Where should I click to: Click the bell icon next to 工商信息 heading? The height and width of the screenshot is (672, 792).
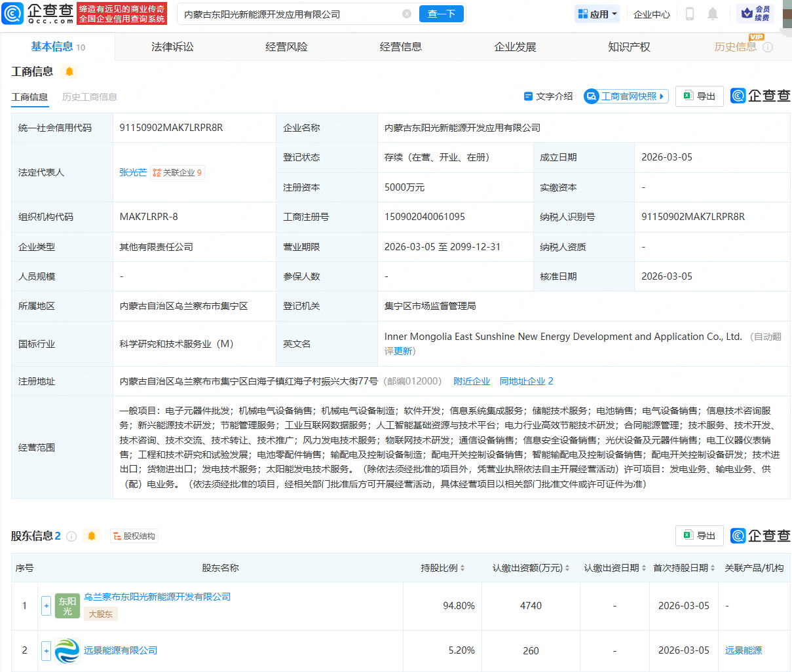(x=69, y=71)
